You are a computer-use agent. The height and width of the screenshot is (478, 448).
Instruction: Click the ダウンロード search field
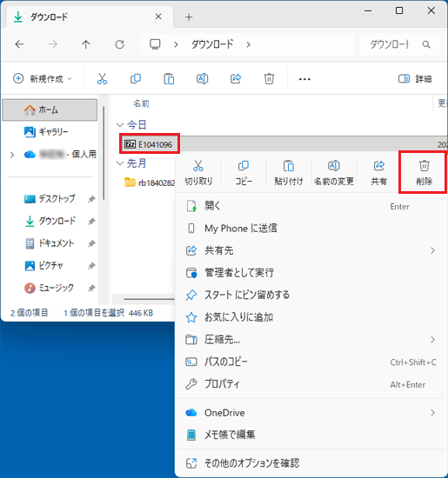[400, 45]
